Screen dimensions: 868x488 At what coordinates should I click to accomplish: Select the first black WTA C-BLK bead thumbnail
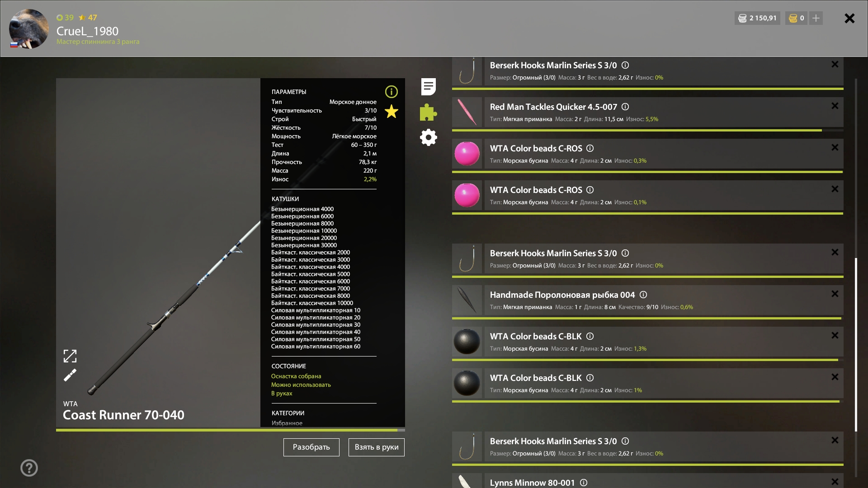pos(467,342)
